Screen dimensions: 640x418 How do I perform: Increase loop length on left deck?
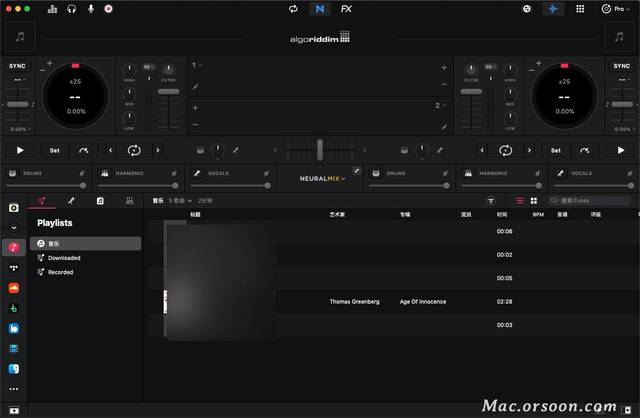coord(158,150)
